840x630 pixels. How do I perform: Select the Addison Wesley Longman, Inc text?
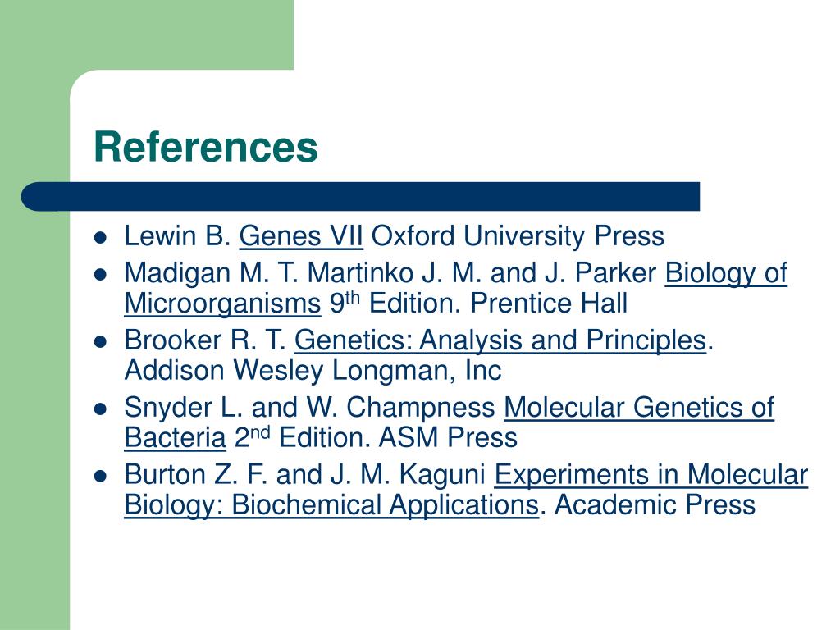(313, 371)
